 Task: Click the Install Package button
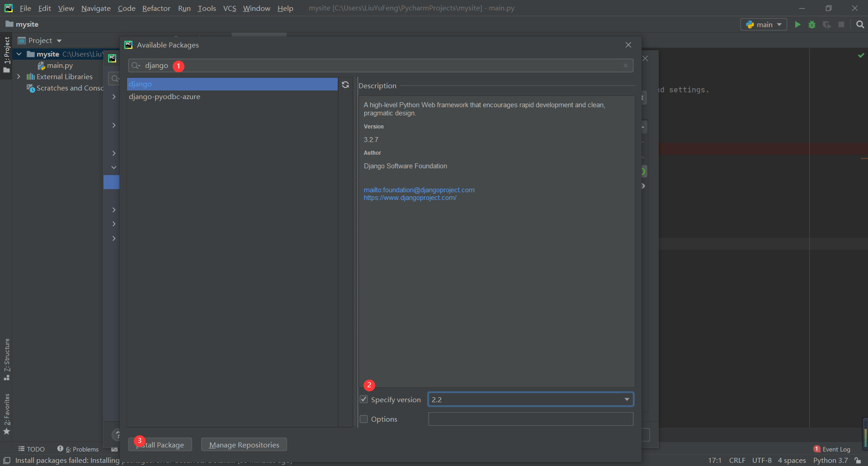pyautogui.click(x=160, y=445)
